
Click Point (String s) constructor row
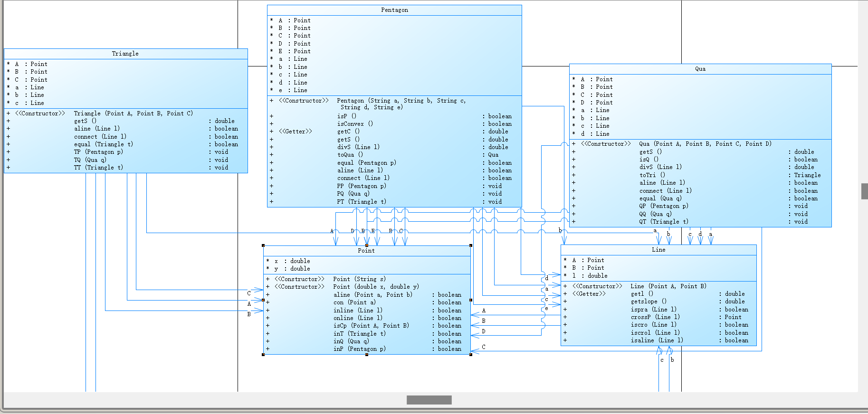point(366,279)
